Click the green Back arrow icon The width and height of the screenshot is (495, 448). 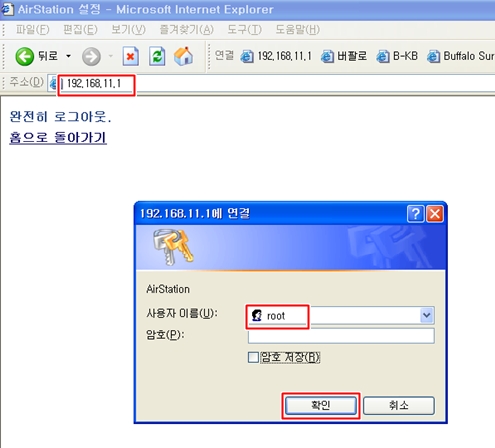click(x=24, y=56)
